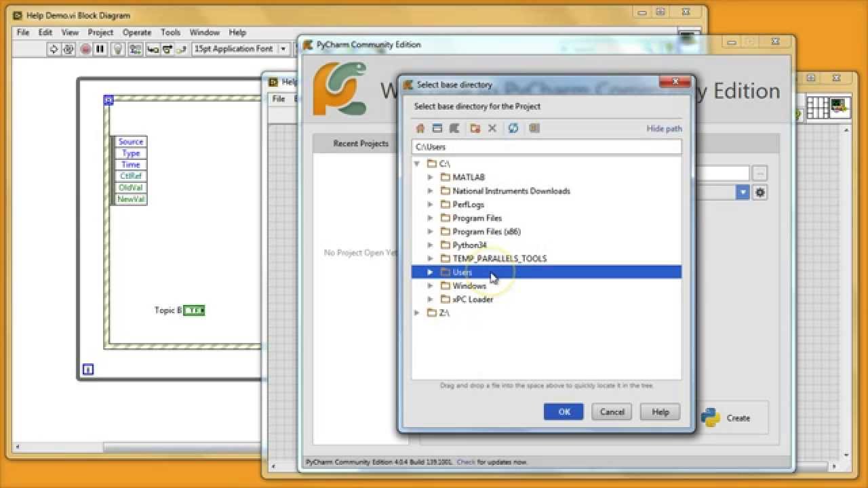The height and width of the screenshot is (488, 868).
Task: Click Check for updates link in PyCharm
Action: [466, 462]
